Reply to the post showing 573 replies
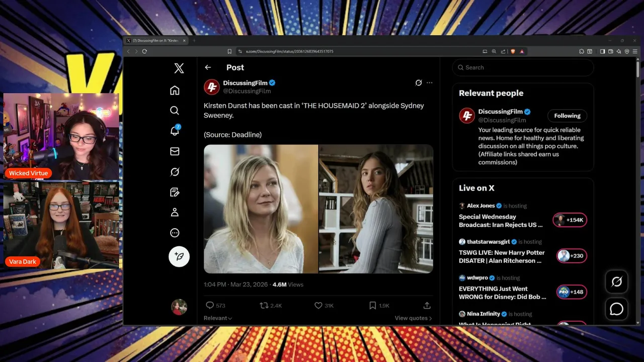This screenshot has height=362, width=644. (215, 305)
